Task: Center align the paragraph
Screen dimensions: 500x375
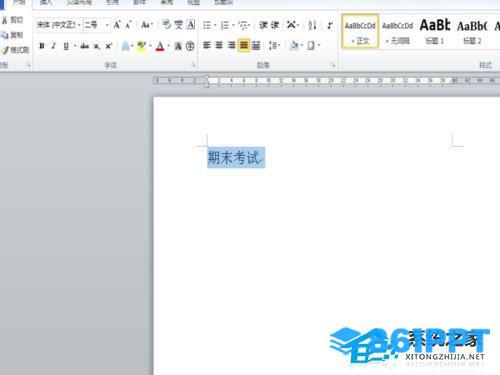Action: point(219,45)
